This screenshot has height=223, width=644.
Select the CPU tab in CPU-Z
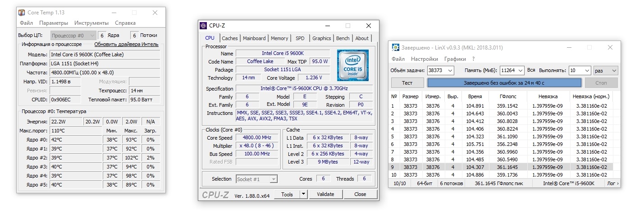(x=210, y=38)
